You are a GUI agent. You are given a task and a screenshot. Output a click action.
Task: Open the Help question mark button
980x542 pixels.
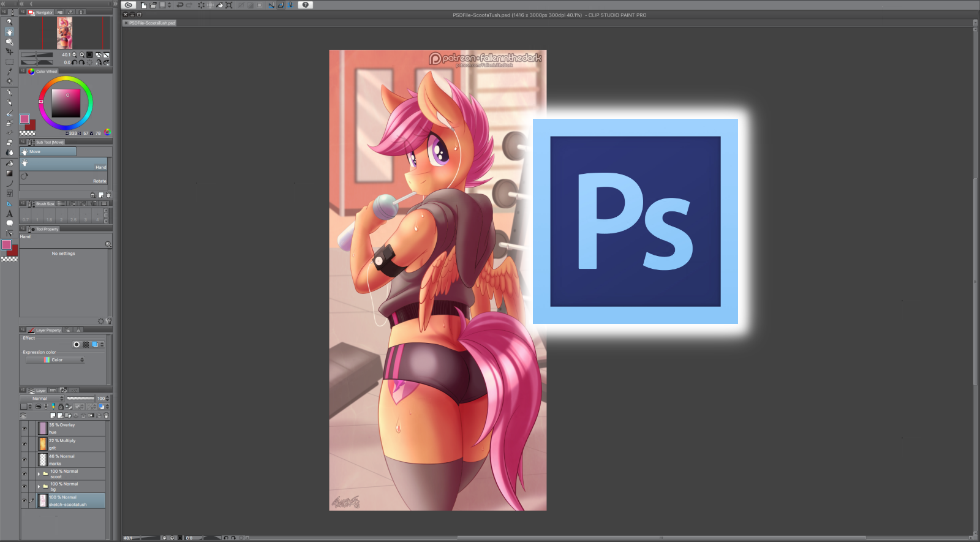coord(306,5)
